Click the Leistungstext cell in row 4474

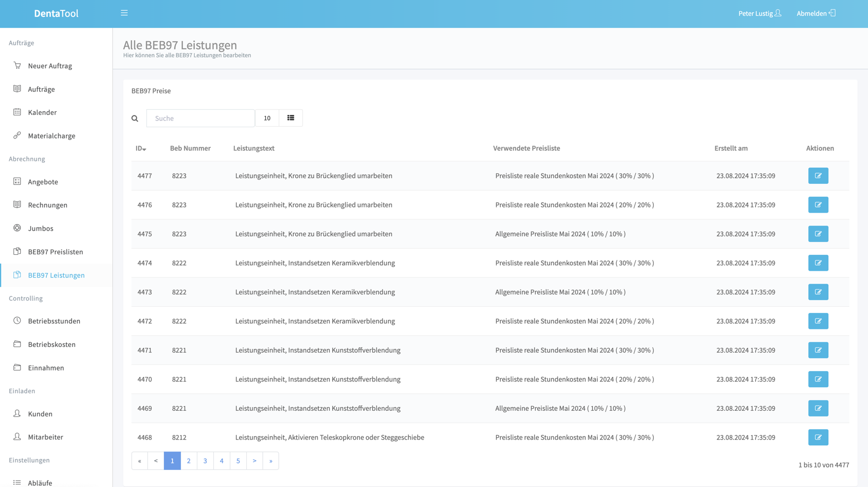(x=315, y=263)
